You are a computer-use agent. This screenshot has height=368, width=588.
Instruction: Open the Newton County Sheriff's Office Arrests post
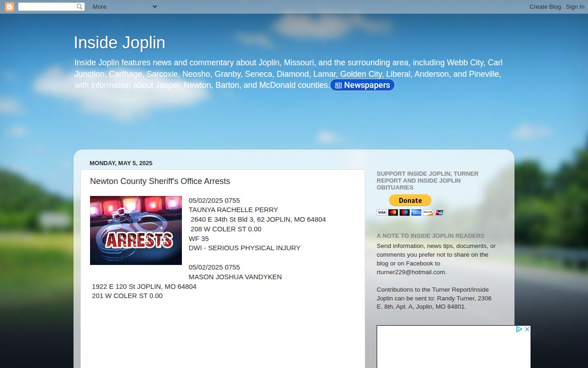coord(160,181)
